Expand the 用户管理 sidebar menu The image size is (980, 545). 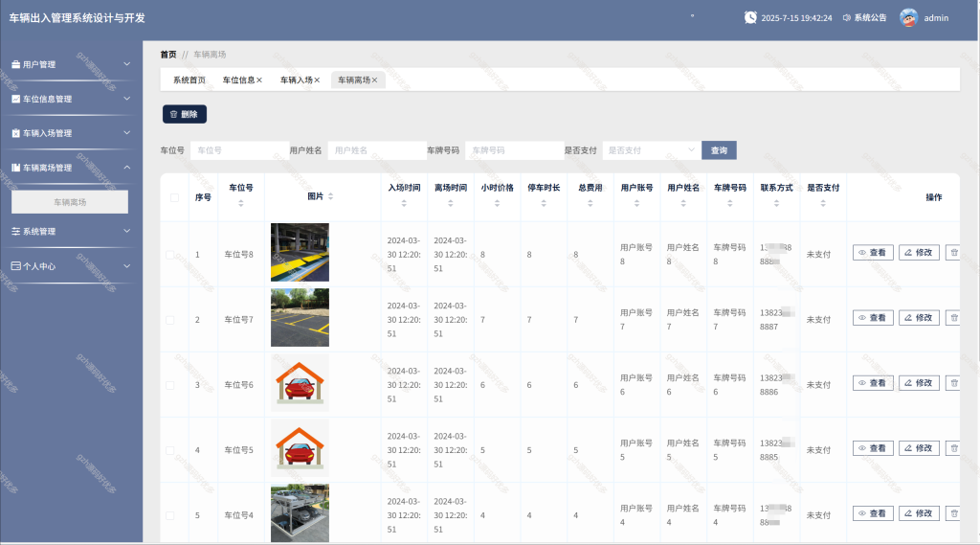tap(71, 64)
